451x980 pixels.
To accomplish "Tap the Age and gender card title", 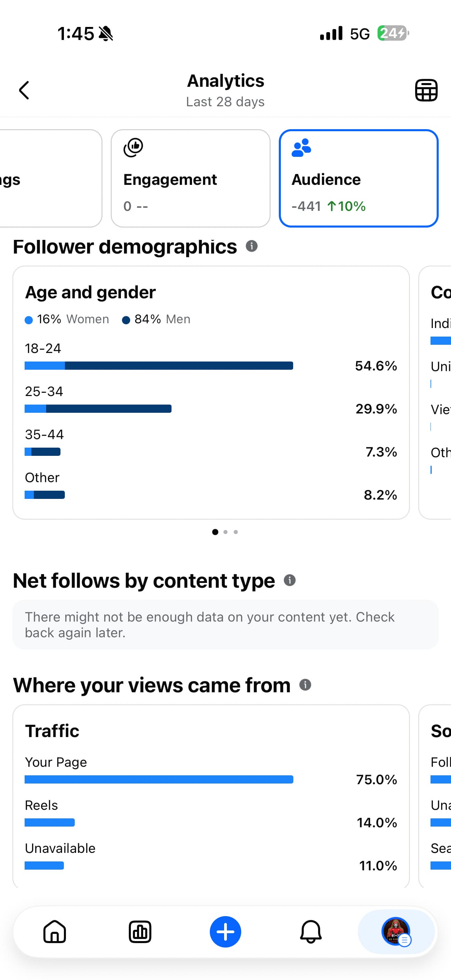I will click(91, 292).
